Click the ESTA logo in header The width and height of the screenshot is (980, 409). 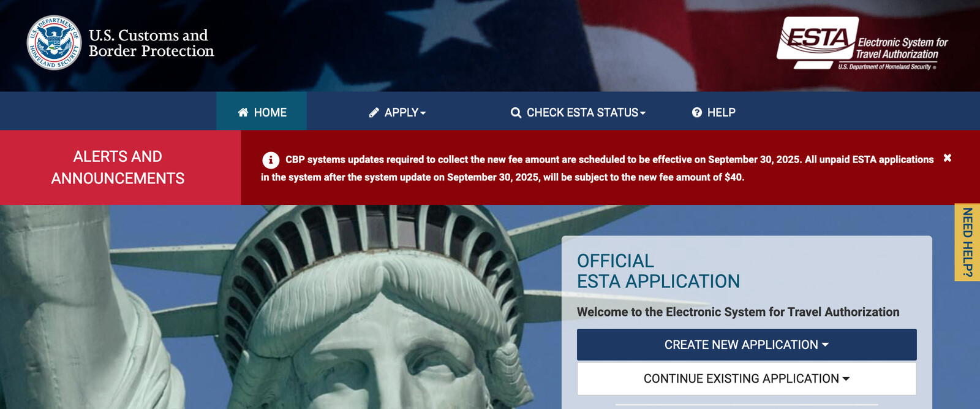click(x=862, y=43)
